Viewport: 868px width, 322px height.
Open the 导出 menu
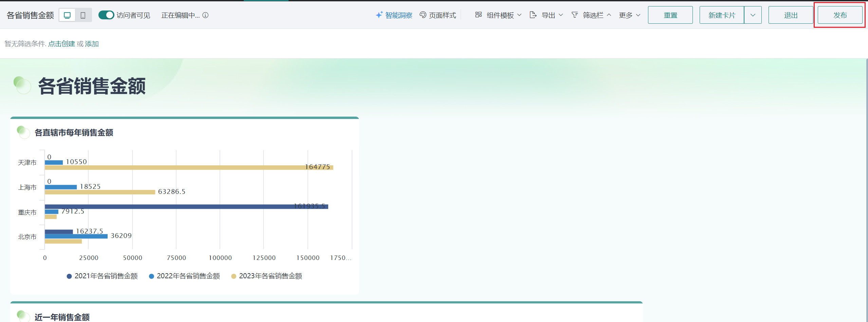pyautogui.click(x=548, y=15)
